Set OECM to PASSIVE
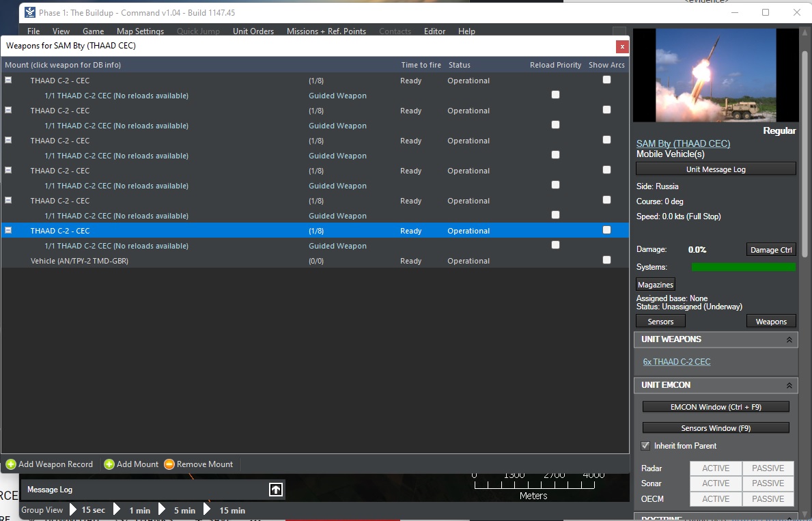Image resolution: width=812 pixels, height=521 pixels. 768,498
